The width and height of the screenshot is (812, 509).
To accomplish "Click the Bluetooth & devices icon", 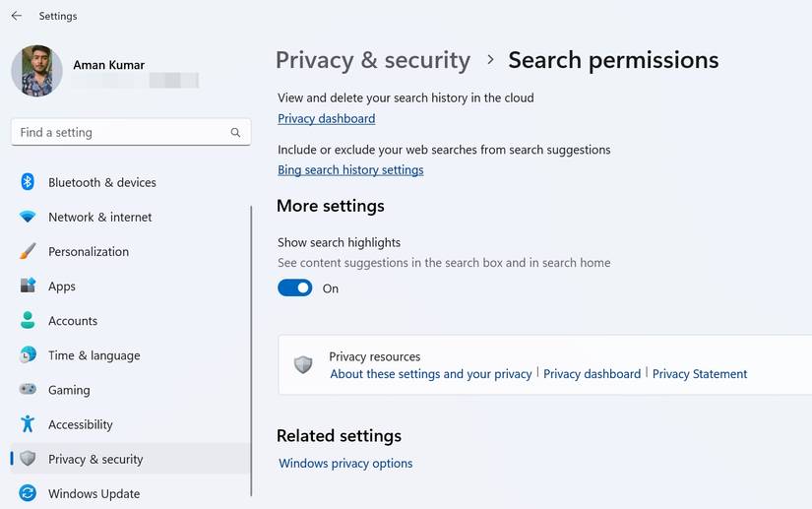I will [x=28, y=182].
